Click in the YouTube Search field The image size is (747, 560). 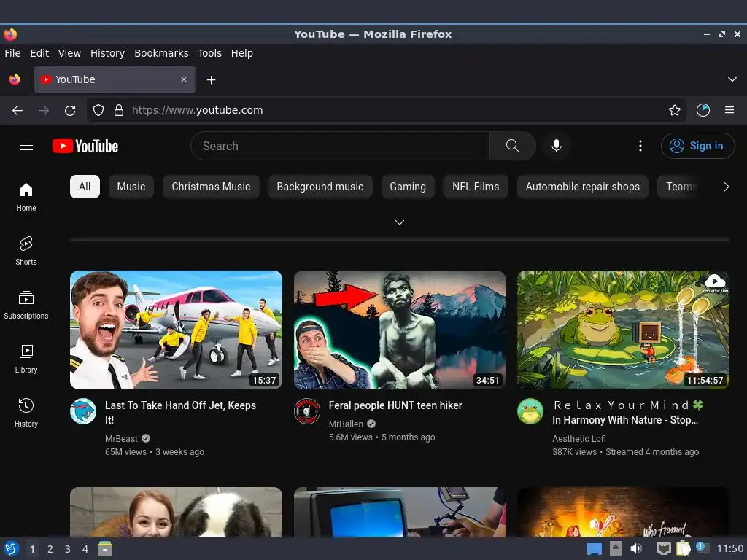pyautogui.click(x=340, y=146)
